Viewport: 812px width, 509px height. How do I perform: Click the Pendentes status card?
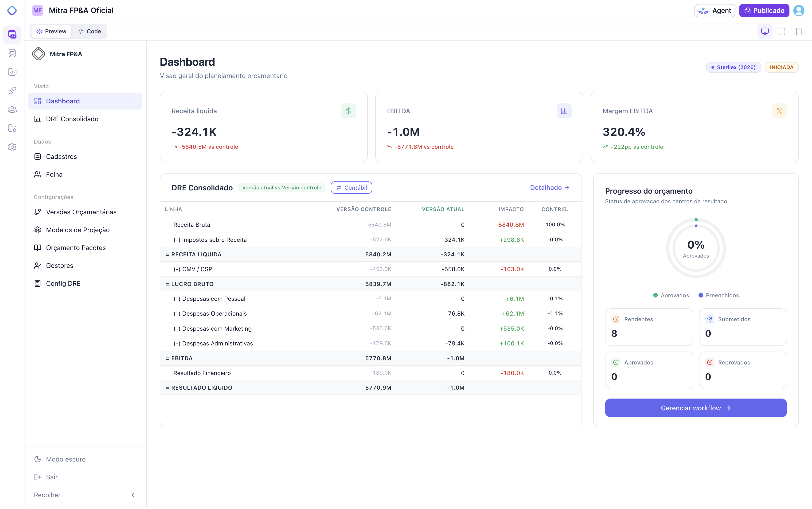(x=648, y=327)
